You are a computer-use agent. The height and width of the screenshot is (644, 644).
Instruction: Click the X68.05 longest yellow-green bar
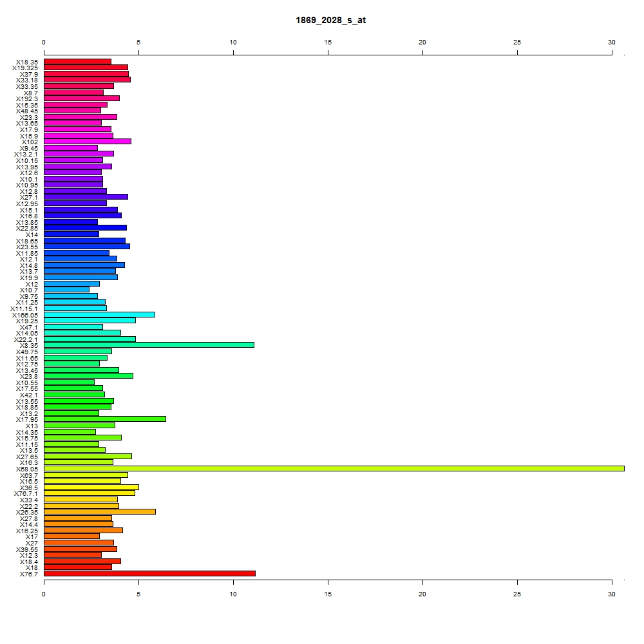click(334, 469)
